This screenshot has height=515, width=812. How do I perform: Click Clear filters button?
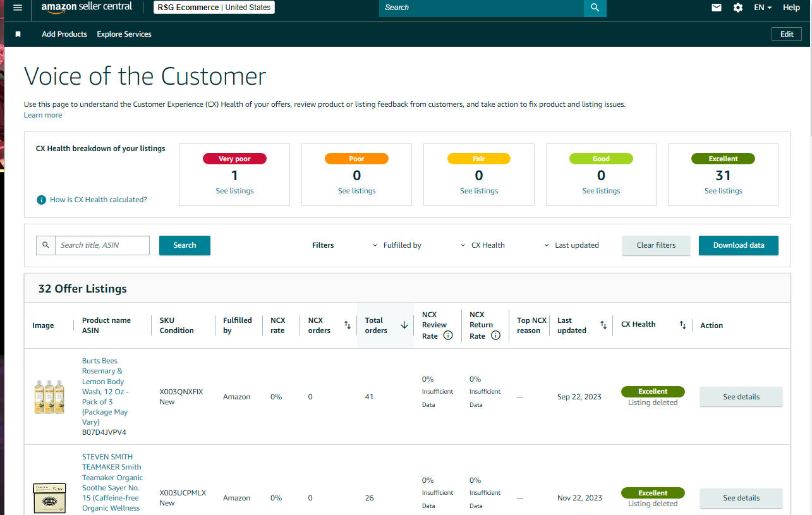click(x=656, y=245)
